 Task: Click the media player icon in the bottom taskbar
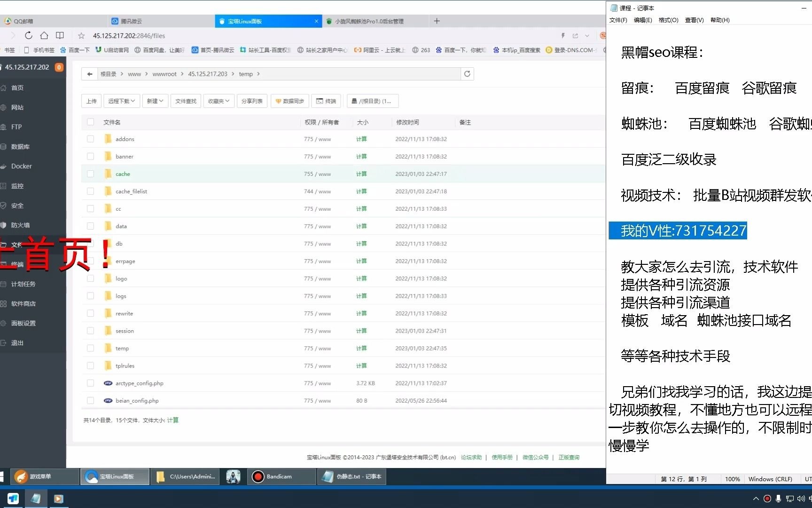point(58,499)
